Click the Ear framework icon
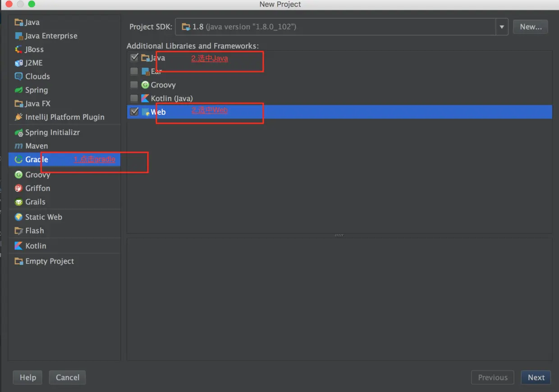559x392 pixels. pos(145,71)
